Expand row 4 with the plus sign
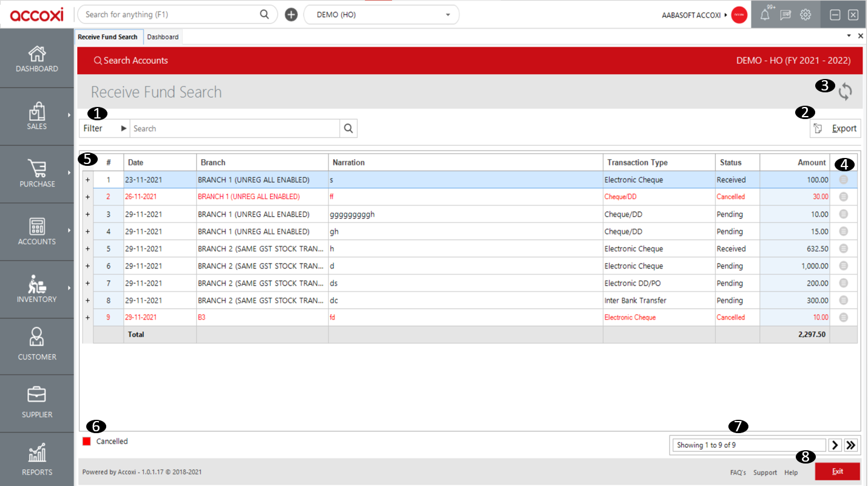This screenshot has width=868, height=486. 87,231
